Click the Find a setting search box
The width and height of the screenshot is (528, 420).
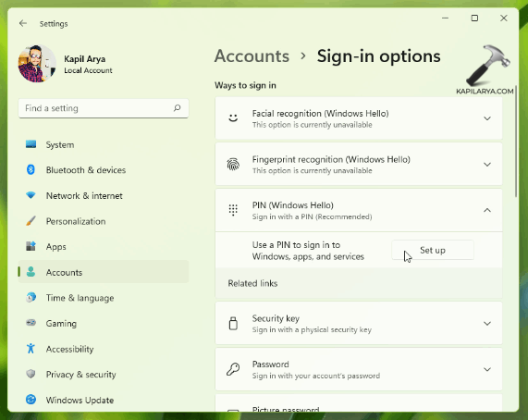coord(104,108)
